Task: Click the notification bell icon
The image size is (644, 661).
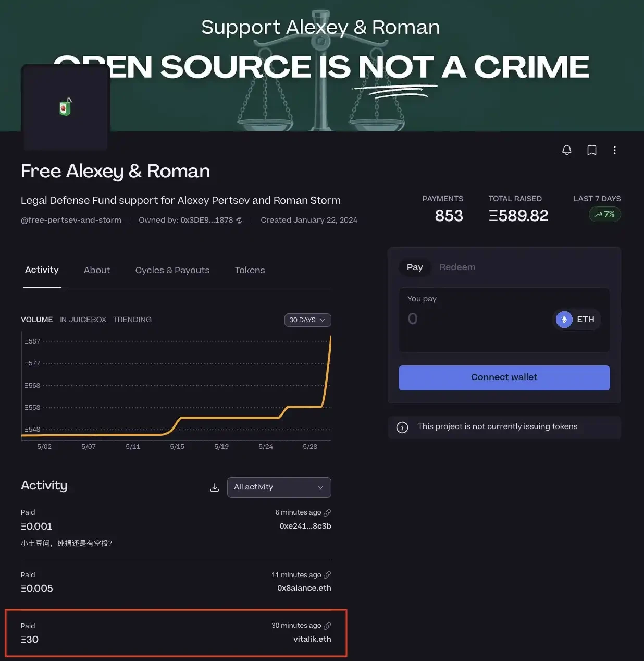Action: point(567,150)
